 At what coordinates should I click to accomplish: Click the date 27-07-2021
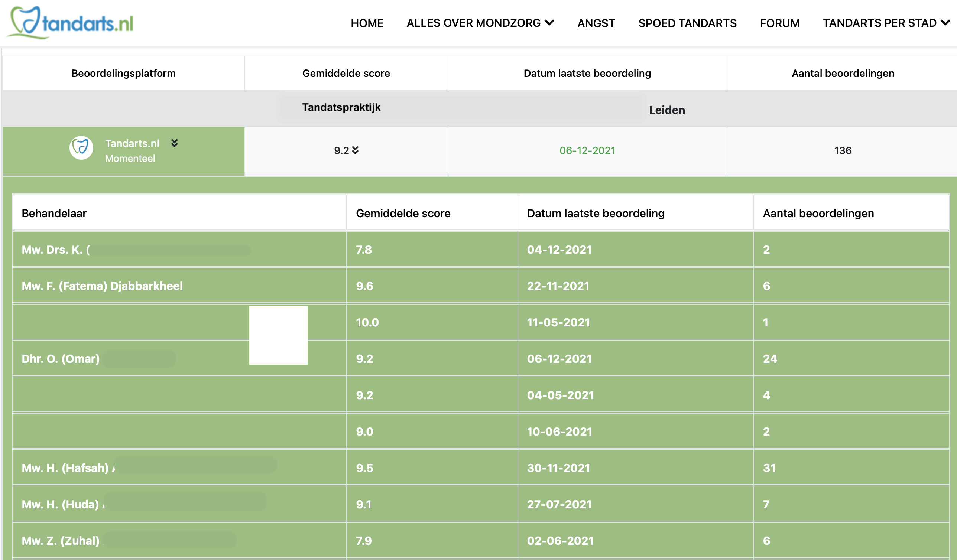(559, 504)
